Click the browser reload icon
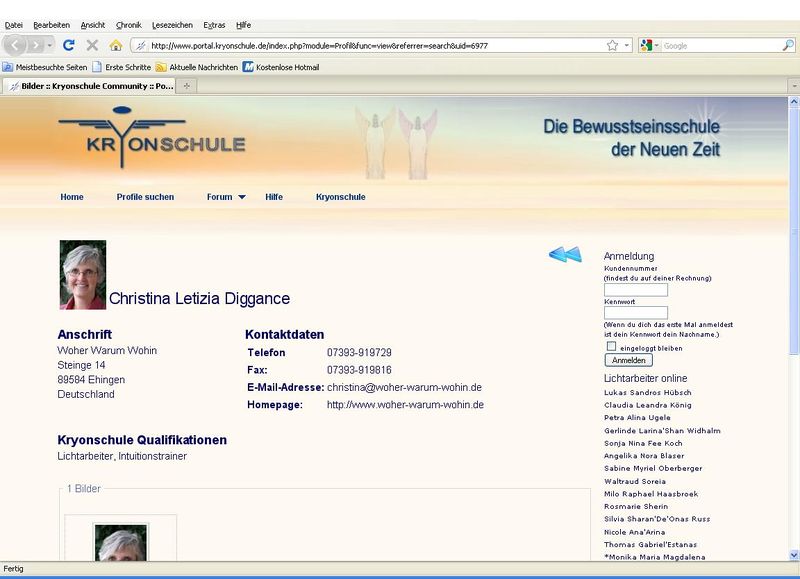Viewport: 800px width, 579px height. point(69,45)
